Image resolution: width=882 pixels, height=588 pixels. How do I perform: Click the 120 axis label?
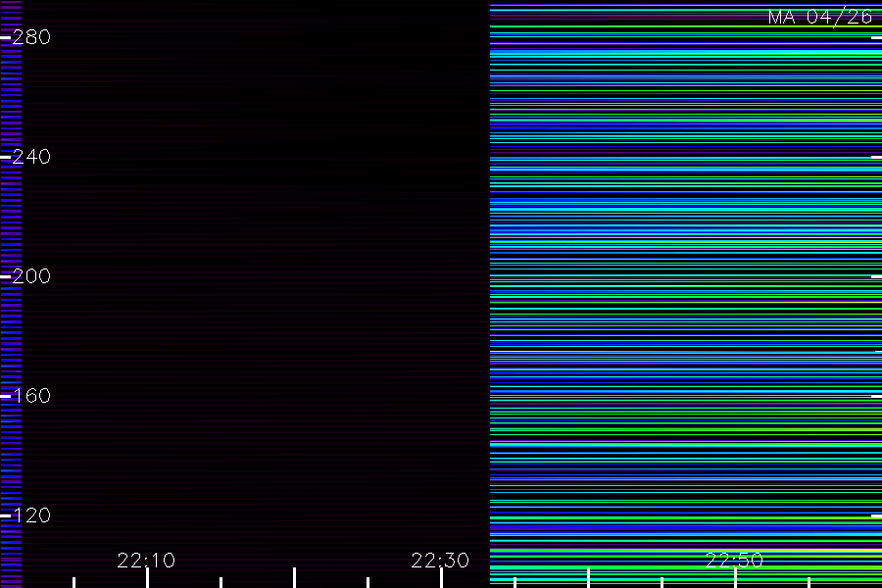point(31,514)
